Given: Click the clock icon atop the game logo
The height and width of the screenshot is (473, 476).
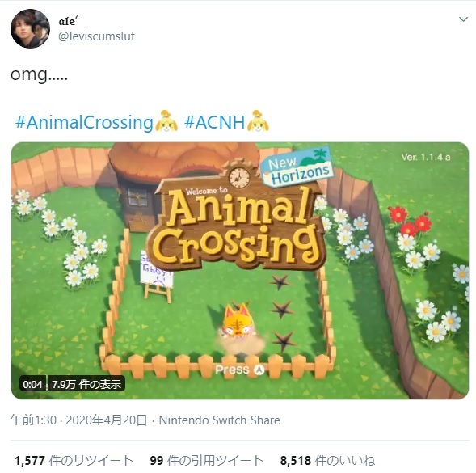Looking at the screenshot, I should point(239,176).
